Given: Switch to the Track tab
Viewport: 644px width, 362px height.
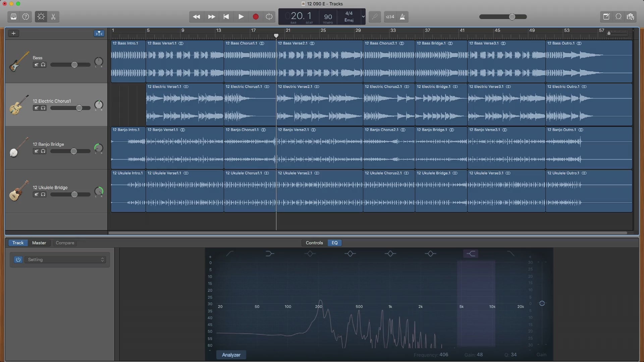Looking at the screenshot, I should tap(18, 243).
